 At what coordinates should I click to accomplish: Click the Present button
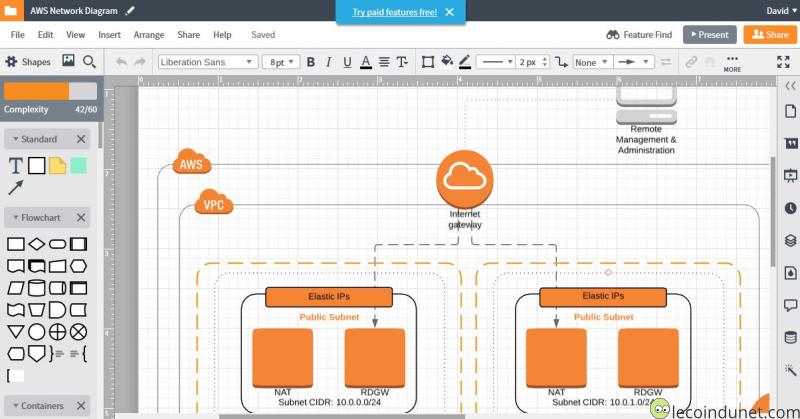(710, 35)
